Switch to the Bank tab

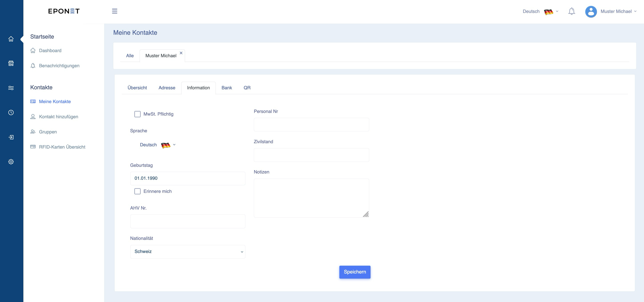(x=226, y=88)
